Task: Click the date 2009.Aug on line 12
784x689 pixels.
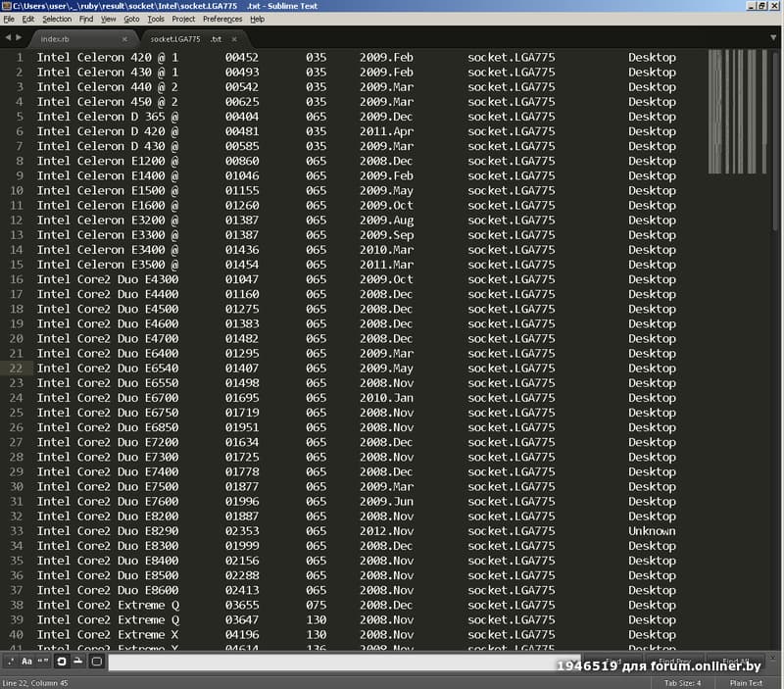Action: 386,221
